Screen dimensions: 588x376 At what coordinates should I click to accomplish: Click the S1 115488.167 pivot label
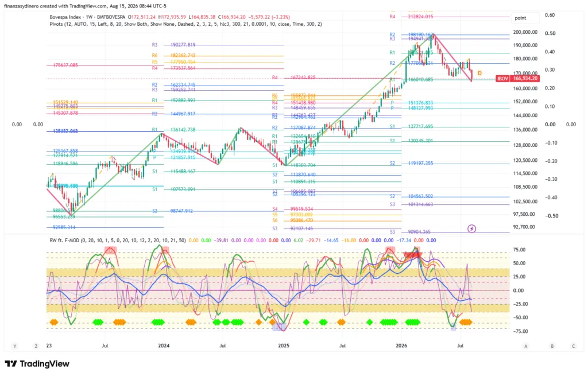pos(173,171)
